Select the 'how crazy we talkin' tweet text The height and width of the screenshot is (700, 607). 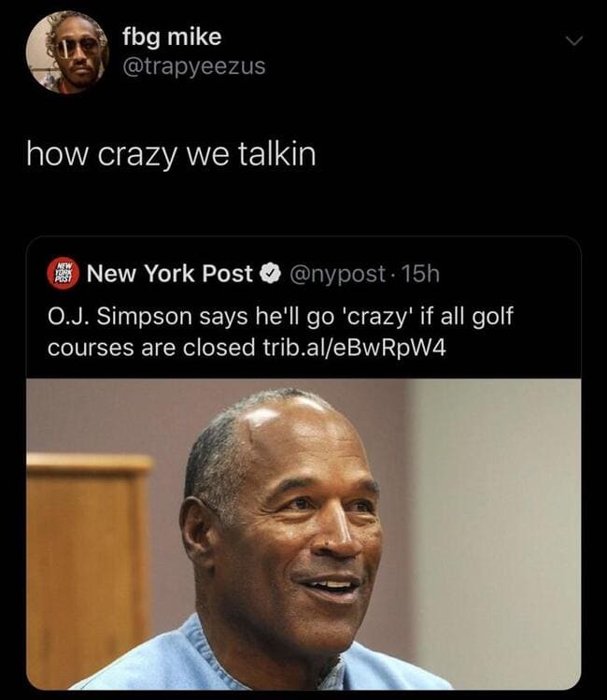171,155
